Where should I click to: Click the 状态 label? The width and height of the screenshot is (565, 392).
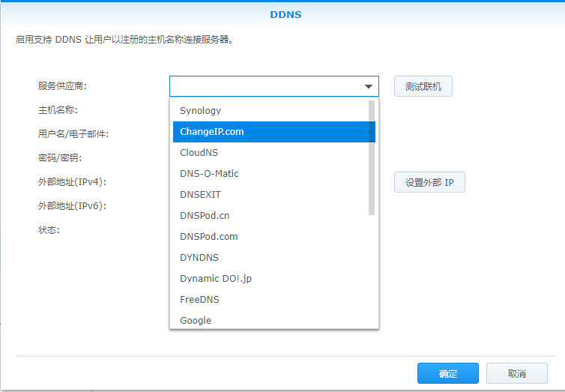click(x=49, y=230)
